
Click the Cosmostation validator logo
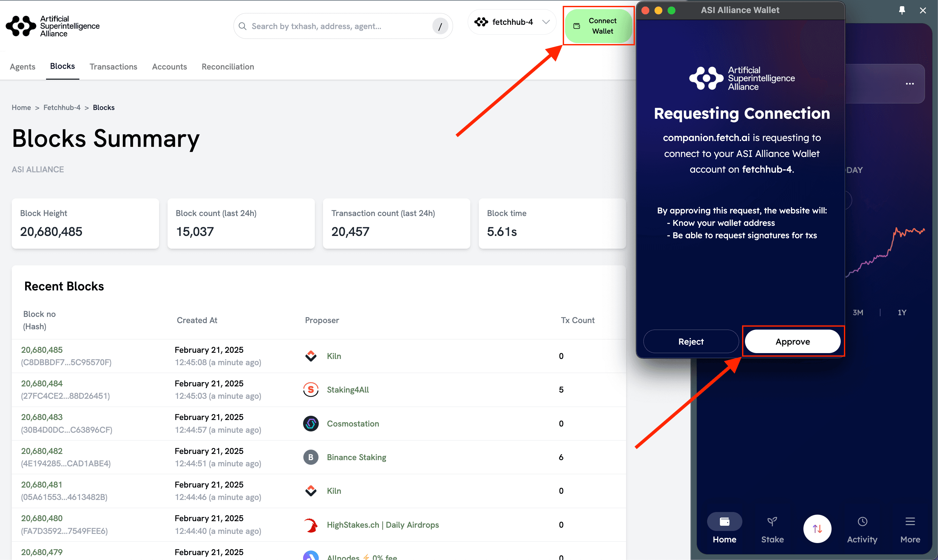point(311,423)
